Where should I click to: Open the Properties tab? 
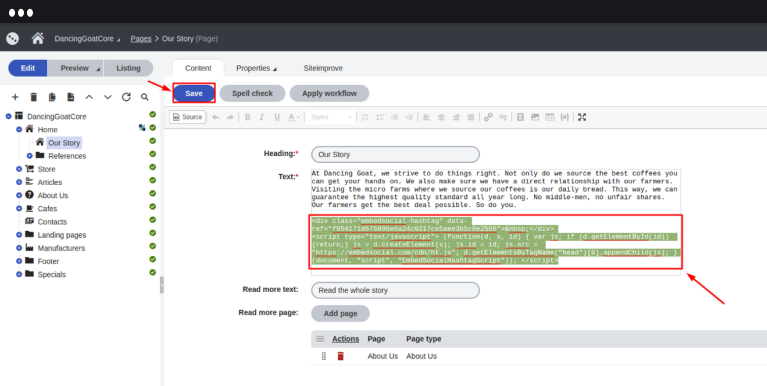256,68
